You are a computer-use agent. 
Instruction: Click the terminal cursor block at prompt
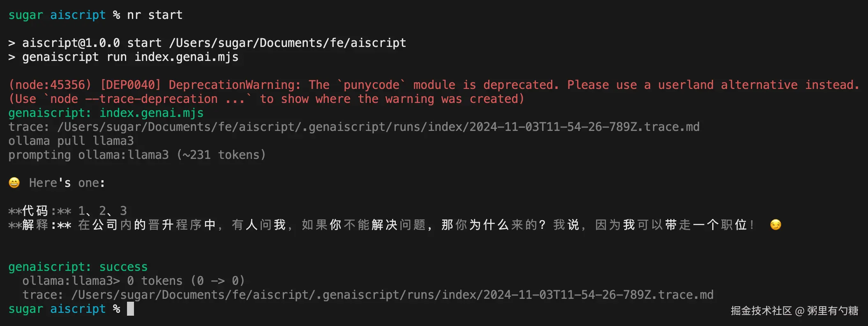pos(130,309)
